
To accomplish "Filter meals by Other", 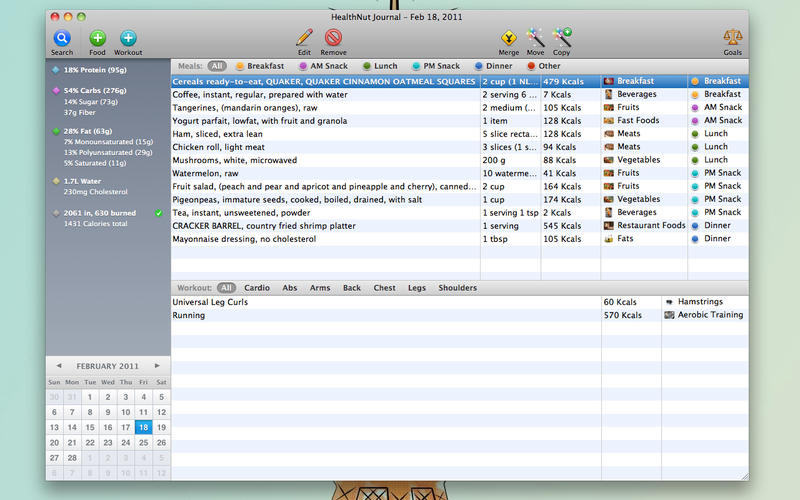I will click(543, 66).
